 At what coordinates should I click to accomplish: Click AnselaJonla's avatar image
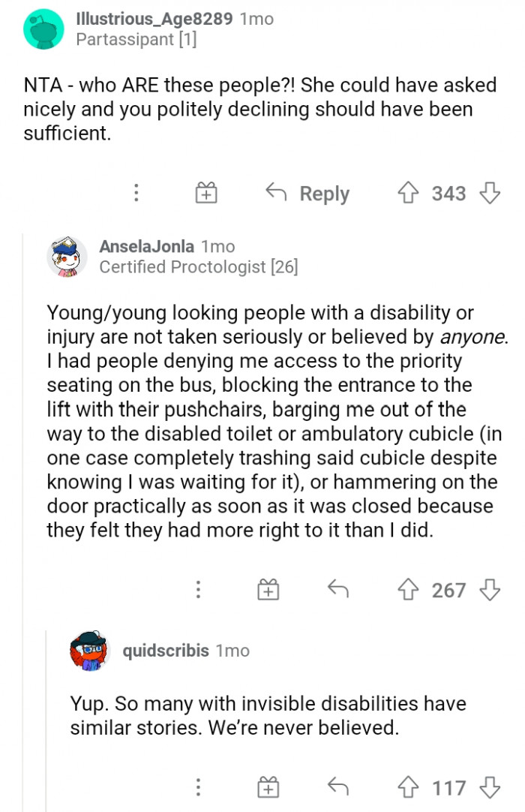[67, 257]
